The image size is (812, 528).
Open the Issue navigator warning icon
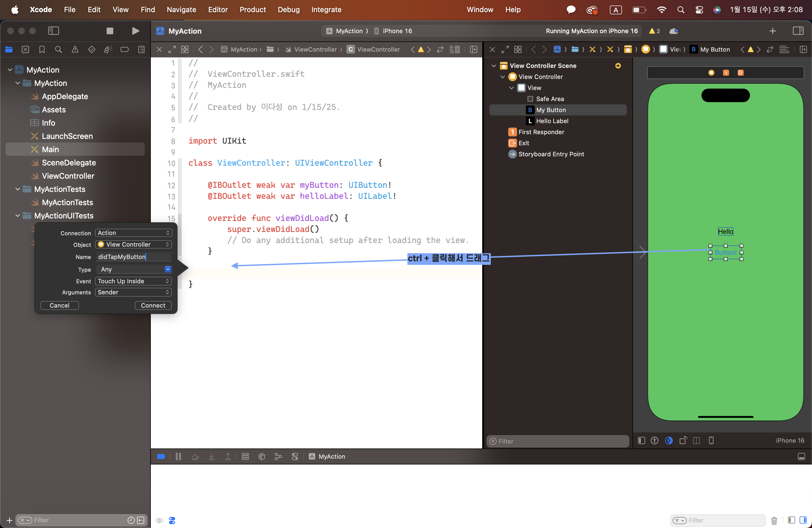coord(75,49)
